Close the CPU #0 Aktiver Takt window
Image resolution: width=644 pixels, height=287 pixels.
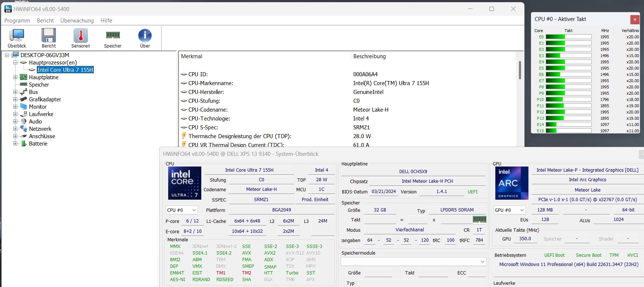[634, 19]
